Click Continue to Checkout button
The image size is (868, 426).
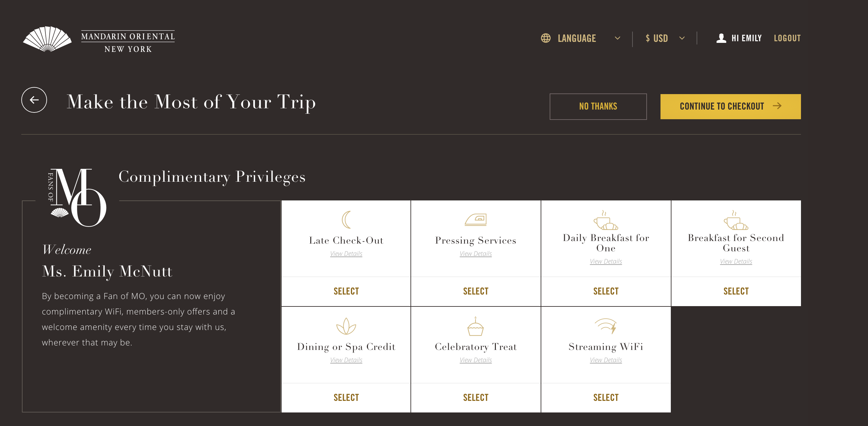(x=730, y=106)
